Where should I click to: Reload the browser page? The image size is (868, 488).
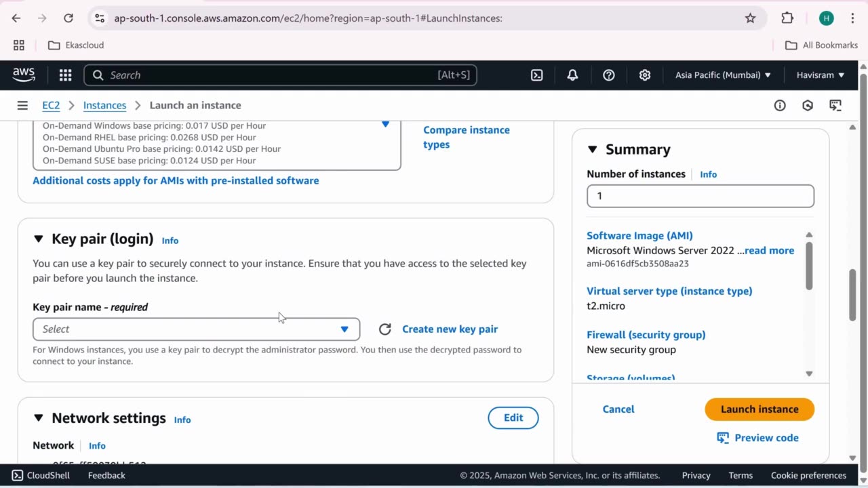coord(68,18)
